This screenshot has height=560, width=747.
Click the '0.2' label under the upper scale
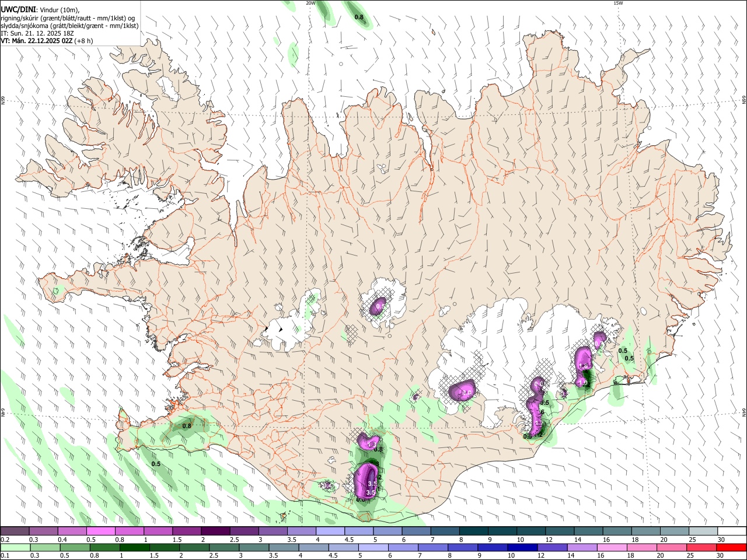pyautogui.click(x=5, y=540)
